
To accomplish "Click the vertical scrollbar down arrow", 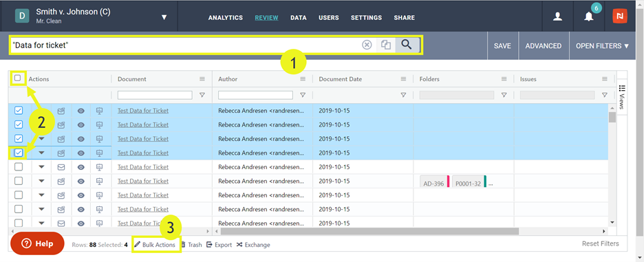I will click(x=612, y=222).
